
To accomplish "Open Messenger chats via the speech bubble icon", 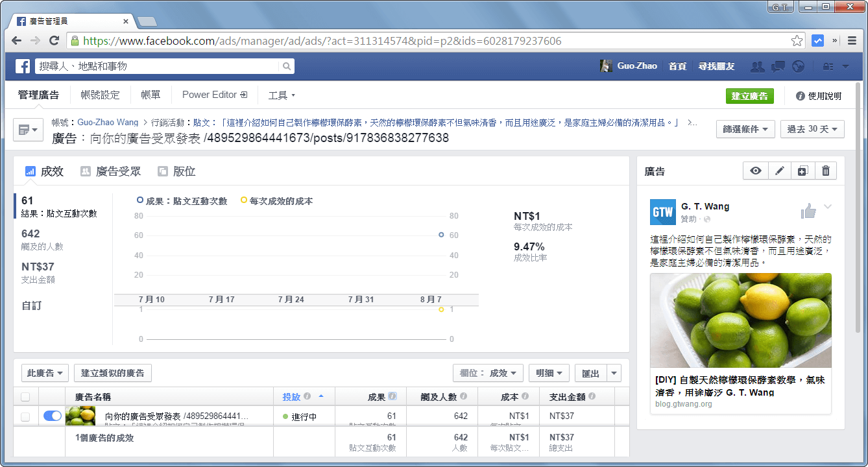I will 777,66.
